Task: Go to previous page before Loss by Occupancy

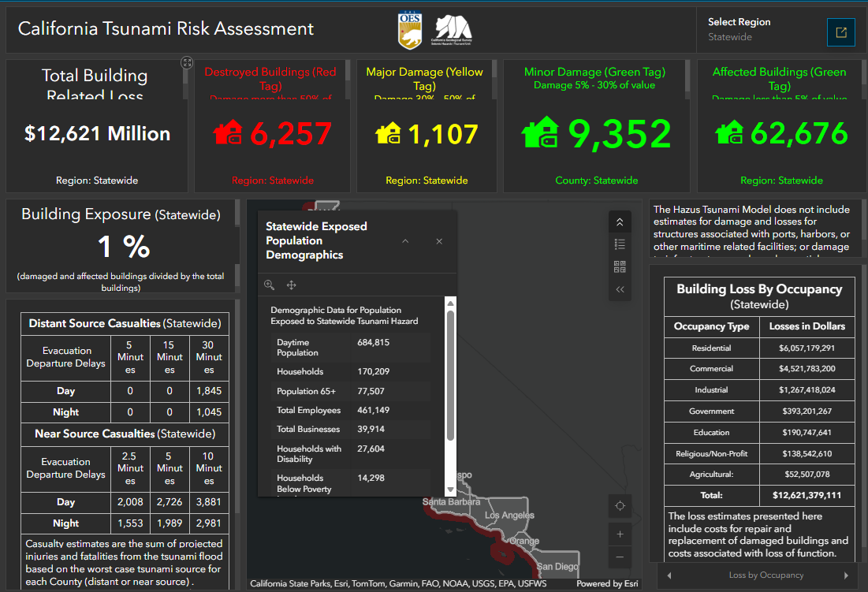Action: coord(669,575)
